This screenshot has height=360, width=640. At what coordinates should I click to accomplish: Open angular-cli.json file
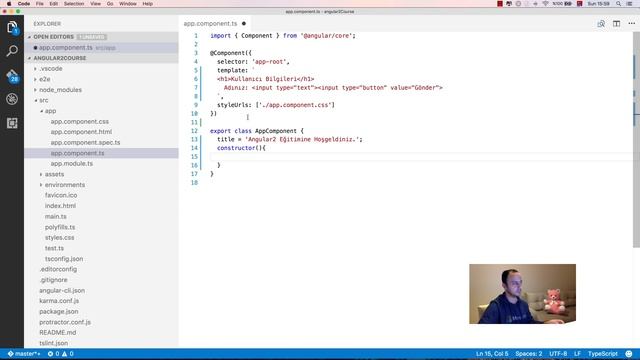pyautogui.click(x=62, y=291)
